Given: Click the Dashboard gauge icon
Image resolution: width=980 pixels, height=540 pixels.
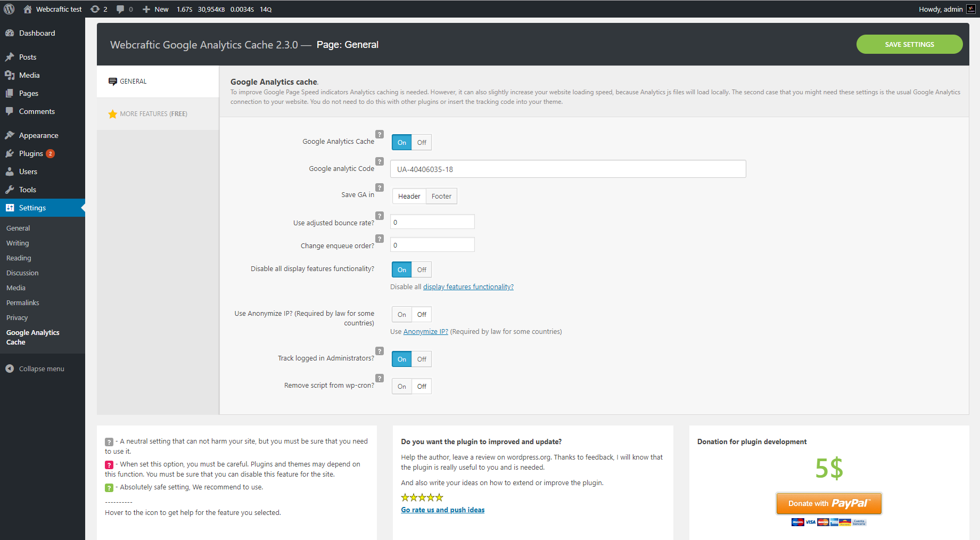Looking at the screenshot, I should pos(10,33).
